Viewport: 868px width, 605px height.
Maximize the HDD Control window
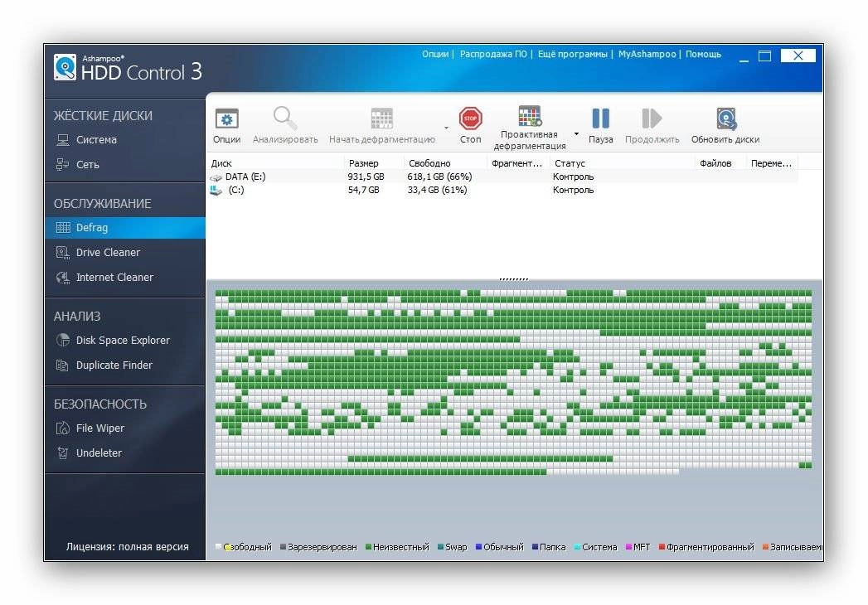coord(764,56)
